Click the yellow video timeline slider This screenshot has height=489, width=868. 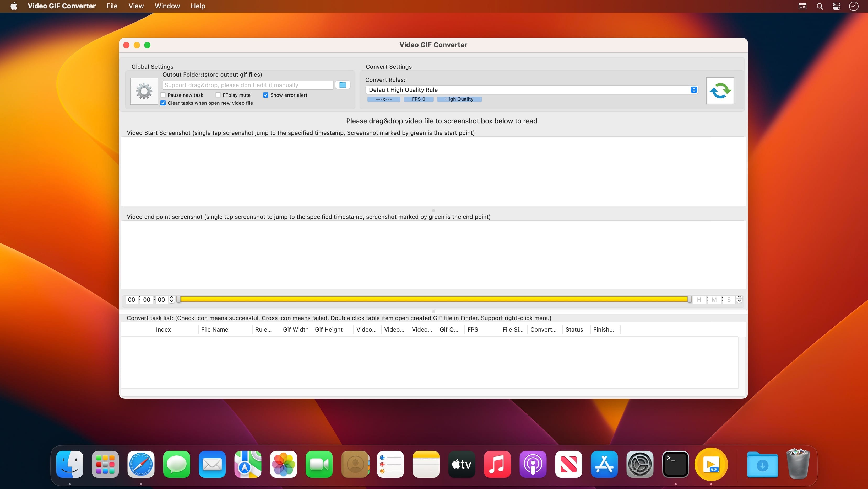[434, 299]
